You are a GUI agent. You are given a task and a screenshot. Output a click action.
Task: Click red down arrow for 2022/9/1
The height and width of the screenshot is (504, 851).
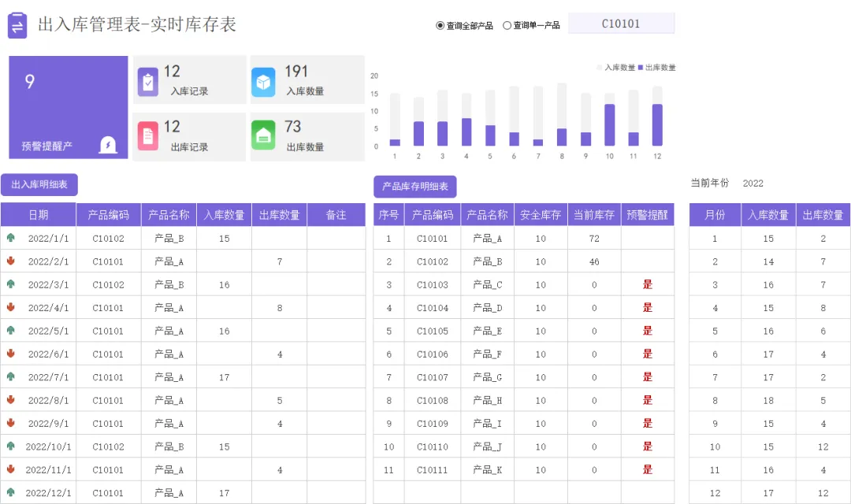10,423
